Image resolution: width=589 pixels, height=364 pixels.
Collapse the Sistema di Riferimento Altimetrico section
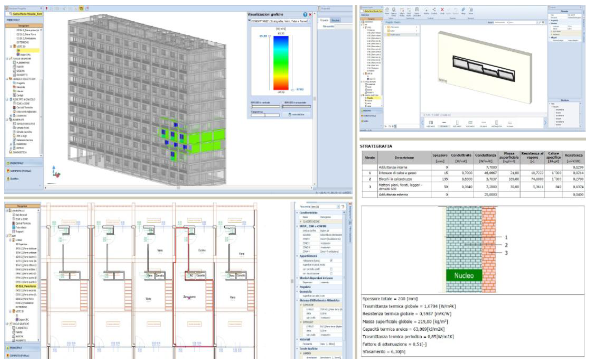pyautogui.click(x=297, y=300)
